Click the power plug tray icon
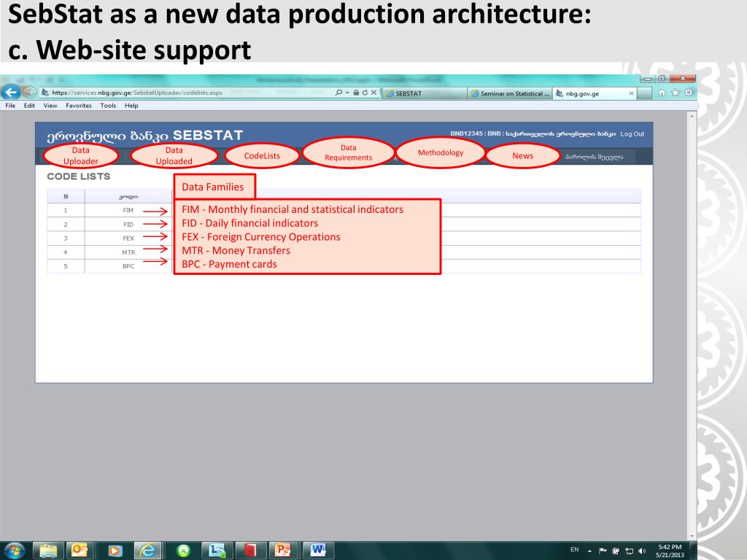Screen dimensions: 747x560 coord(616,551)
